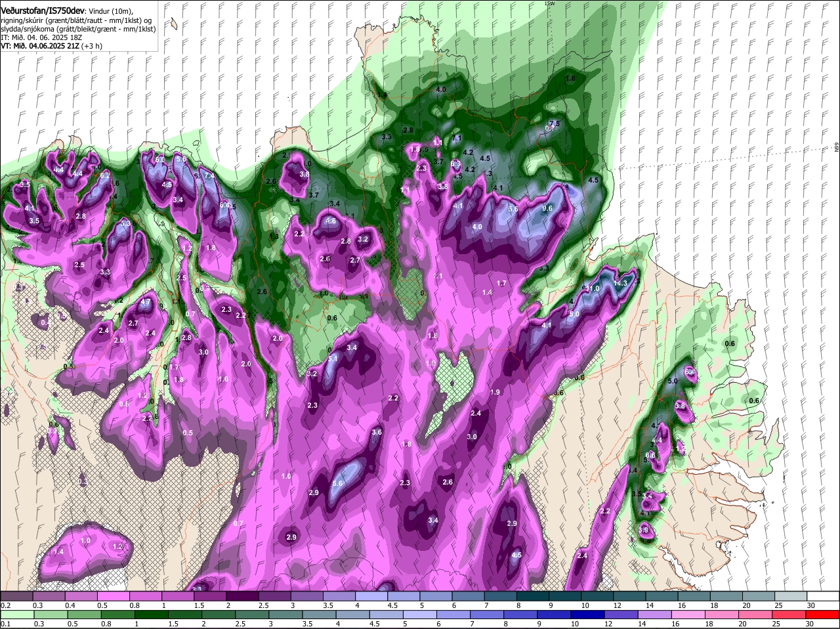This screenshot has width=840, height=629.
Task: Click the 2.9 value beside 4.5 in the lower map
Action: pyautogui.click(x=513, y=523)
